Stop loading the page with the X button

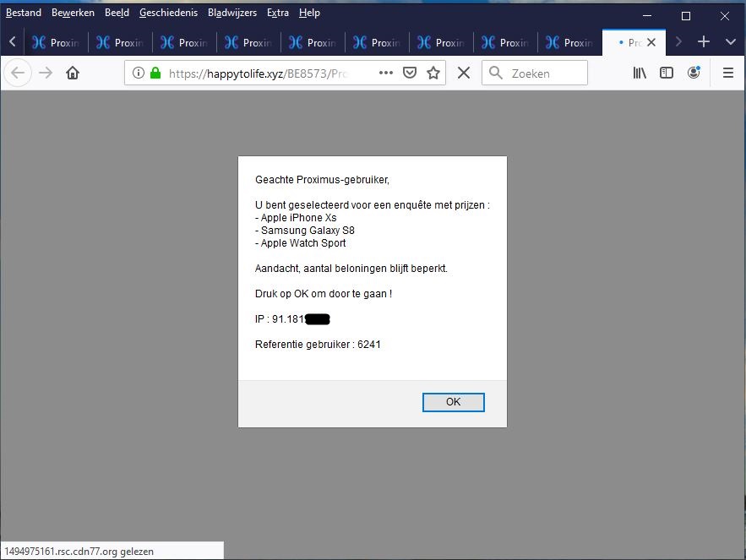tap(463, 73)
